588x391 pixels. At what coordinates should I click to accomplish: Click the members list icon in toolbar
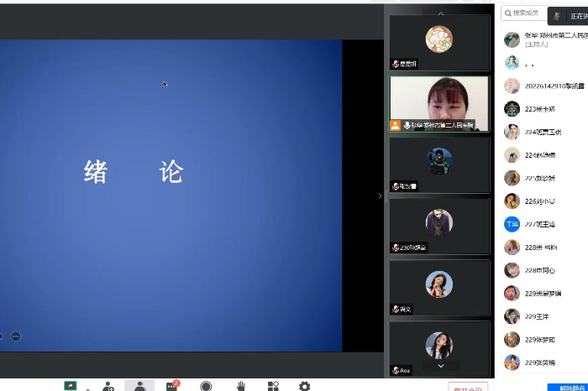139,386
